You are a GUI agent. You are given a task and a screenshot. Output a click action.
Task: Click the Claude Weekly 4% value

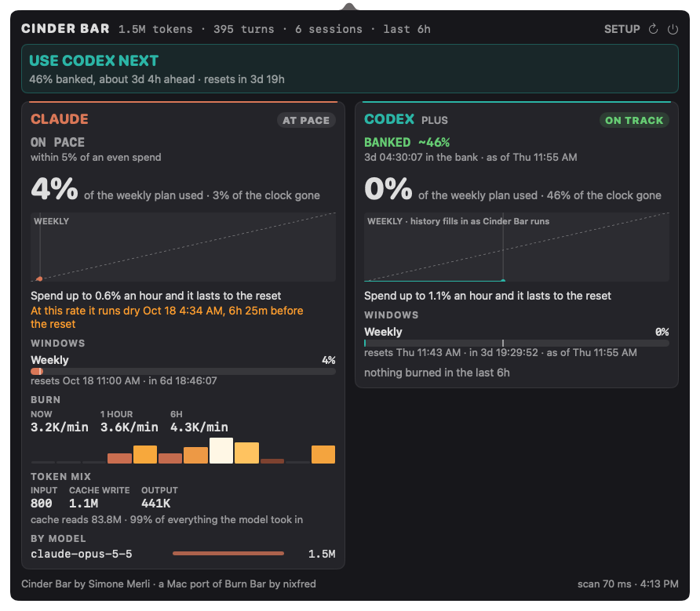(x=329, y=360)
